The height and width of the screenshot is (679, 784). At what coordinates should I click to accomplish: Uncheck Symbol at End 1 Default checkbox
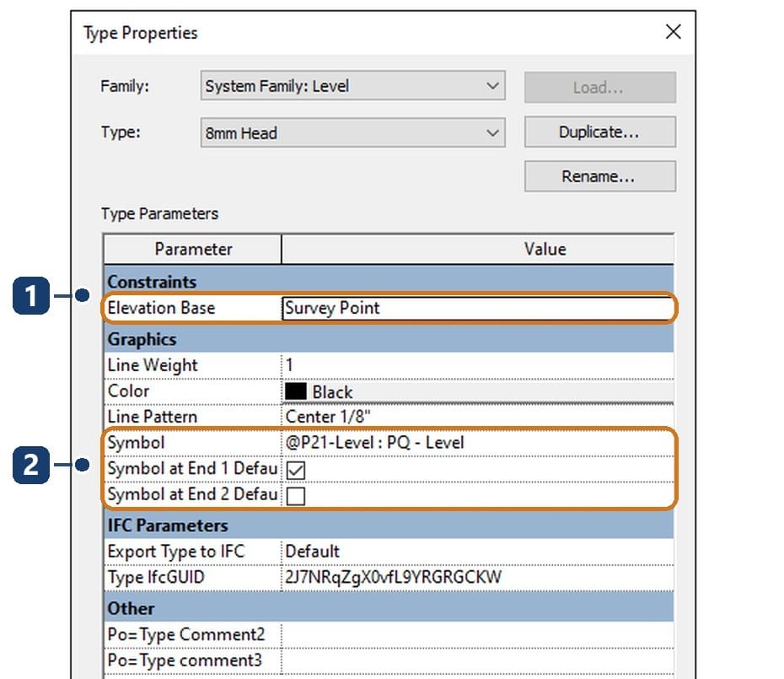[296, 470]
